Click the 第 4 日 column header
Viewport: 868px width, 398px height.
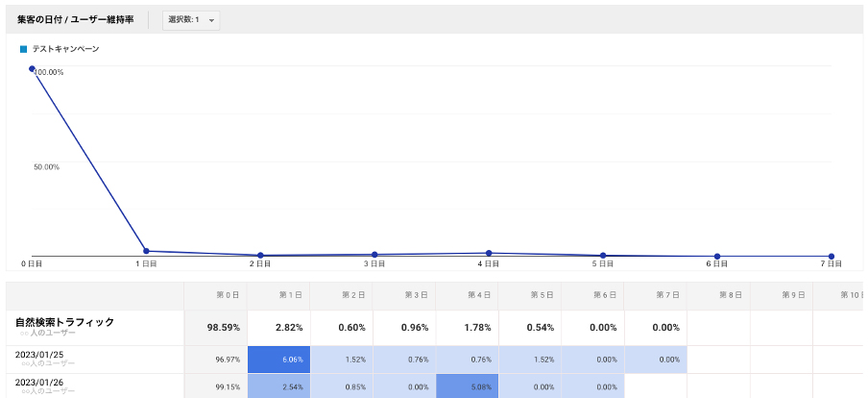(x=480, y=295)
